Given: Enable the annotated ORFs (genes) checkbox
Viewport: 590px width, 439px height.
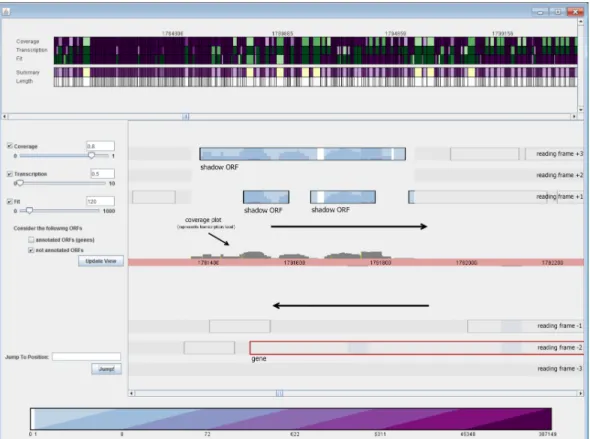Looking at the screenshot, I should coord(31,240).
